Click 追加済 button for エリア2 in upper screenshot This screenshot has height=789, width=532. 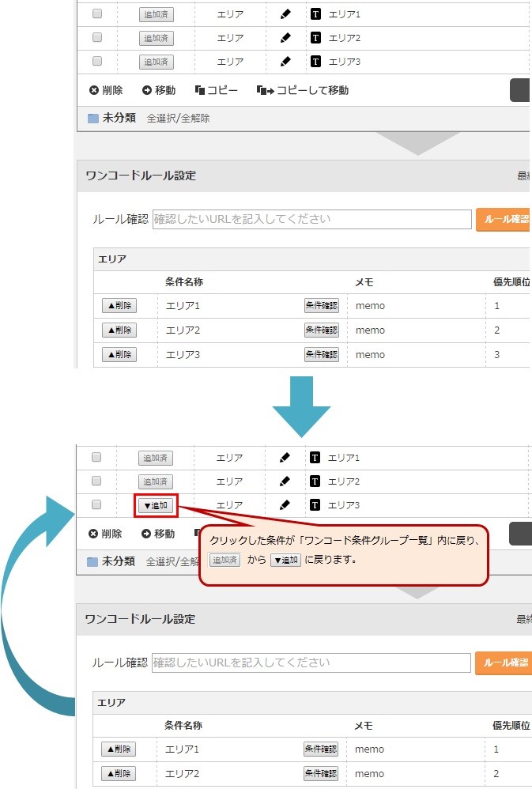157,38
